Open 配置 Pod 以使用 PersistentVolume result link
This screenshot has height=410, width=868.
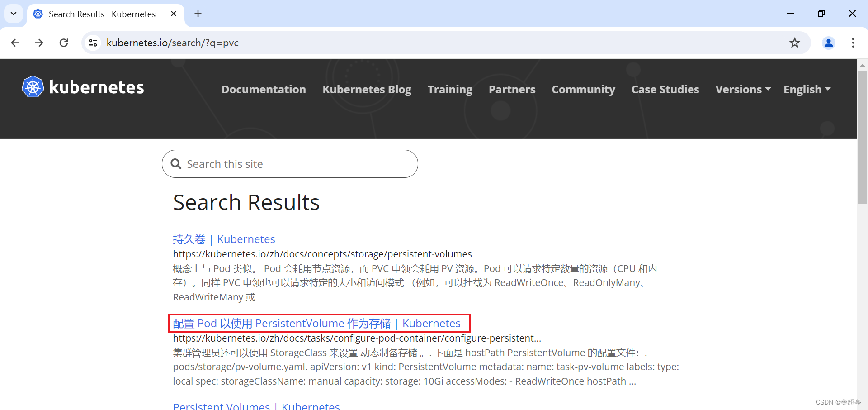pos(316,323)
